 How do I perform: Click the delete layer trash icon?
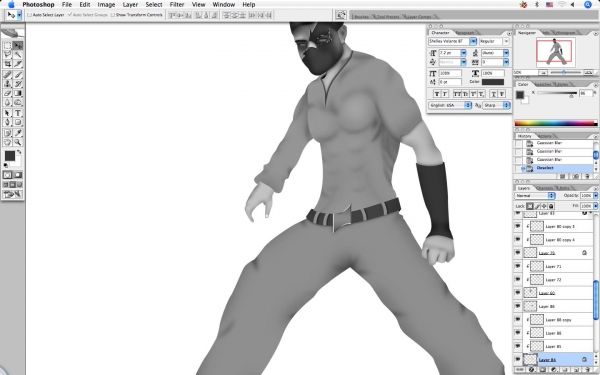[x=587, y=370]
